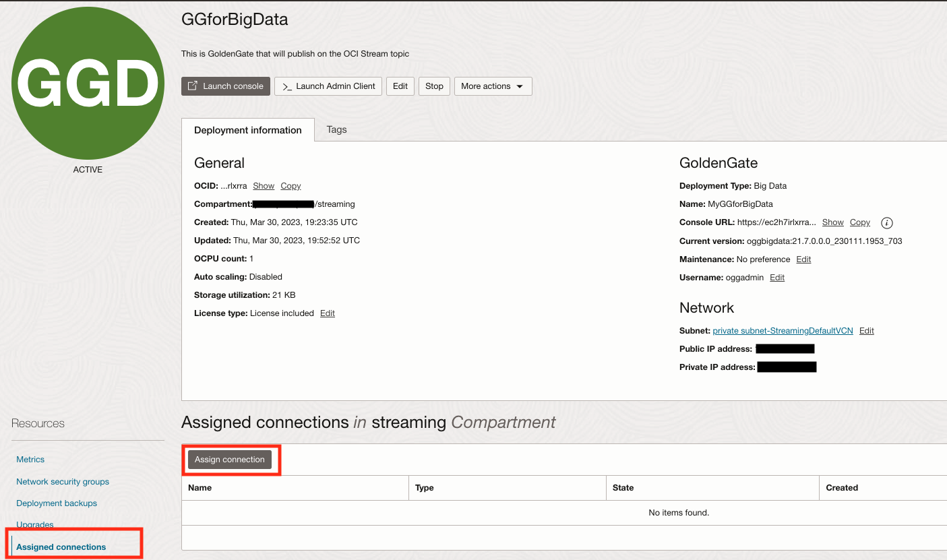Open Metrics in Resources sidebar
The width and height of the screenshot is (947, 560).
30,460
